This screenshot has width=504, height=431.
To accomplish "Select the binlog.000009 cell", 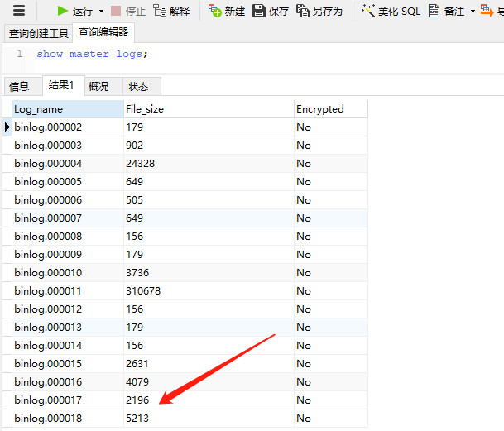I will (x=68, y=255).
